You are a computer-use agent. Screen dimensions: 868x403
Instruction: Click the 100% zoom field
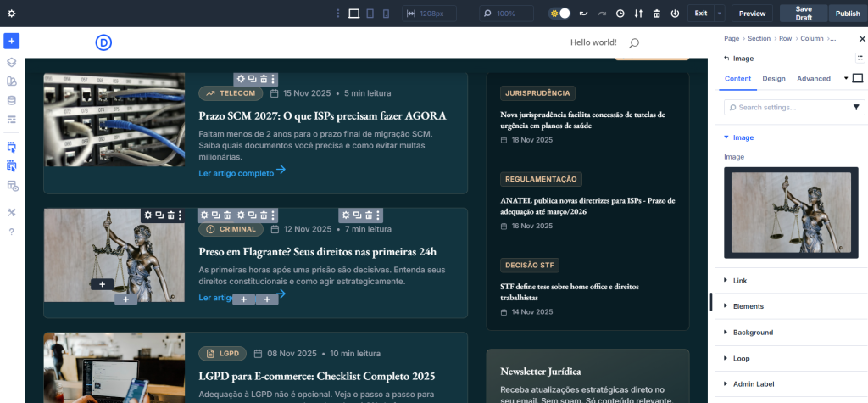pos(507,14)
